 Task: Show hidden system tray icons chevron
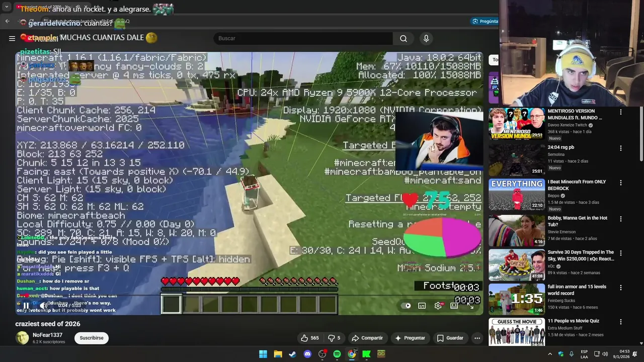point(550,354)
